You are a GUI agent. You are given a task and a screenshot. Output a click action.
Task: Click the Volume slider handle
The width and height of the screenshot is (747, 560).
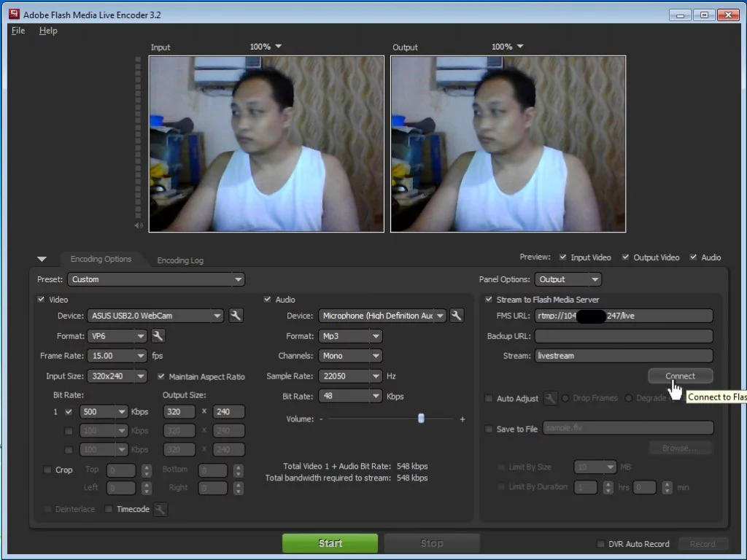(421, 418)
